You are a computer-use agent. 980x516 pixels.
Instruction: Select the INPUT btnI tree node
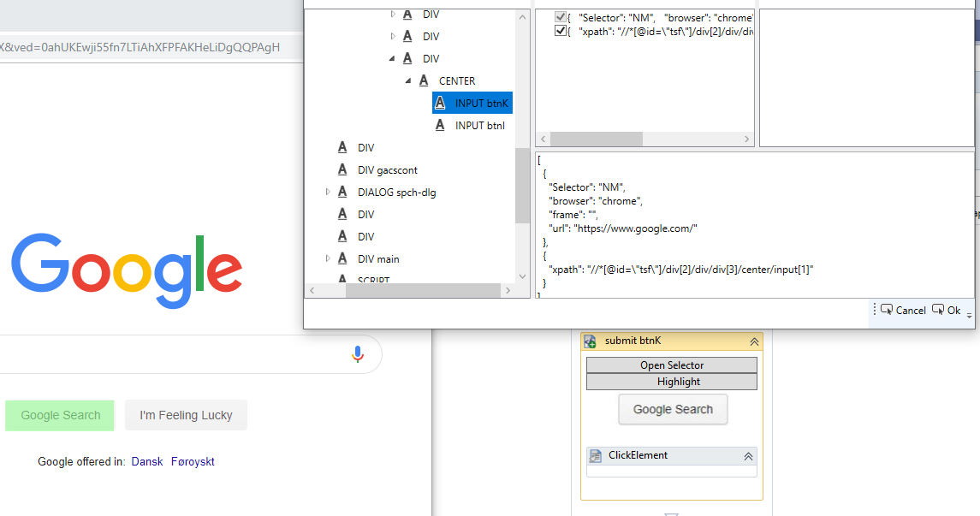pyautogui.click(x=479, y=126)
